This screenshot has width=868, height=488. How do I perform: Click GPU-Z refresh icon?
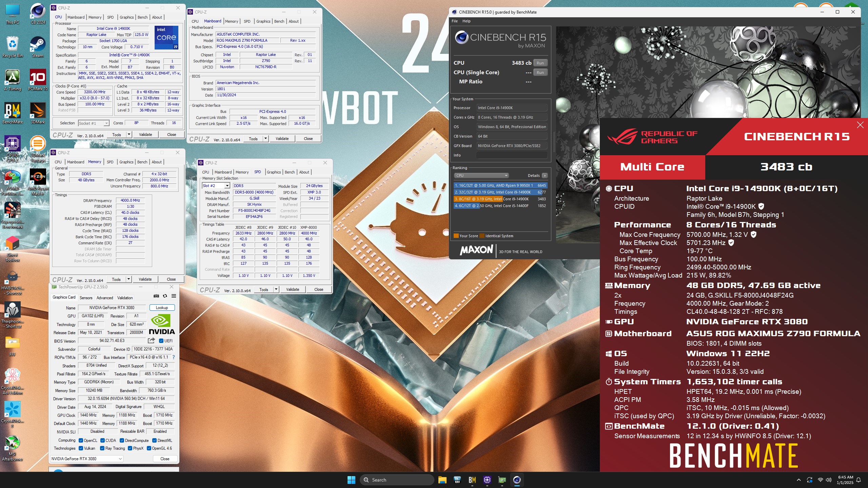165,296
